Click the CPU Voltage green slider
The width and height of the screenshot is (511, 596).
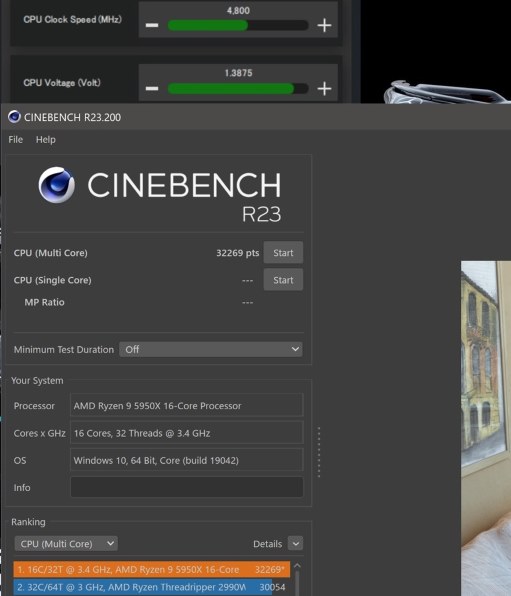pos(238,89)
